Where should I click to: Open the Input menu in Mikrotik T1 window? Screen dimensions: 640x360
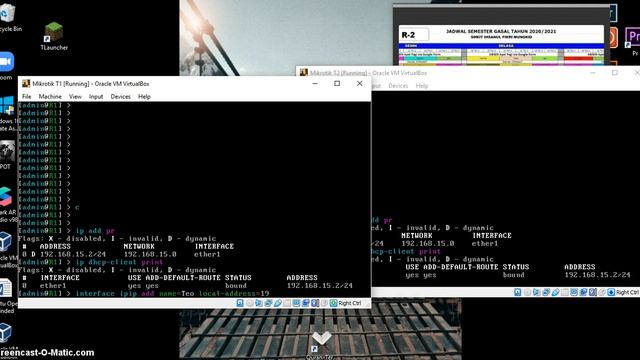(96, 97)
